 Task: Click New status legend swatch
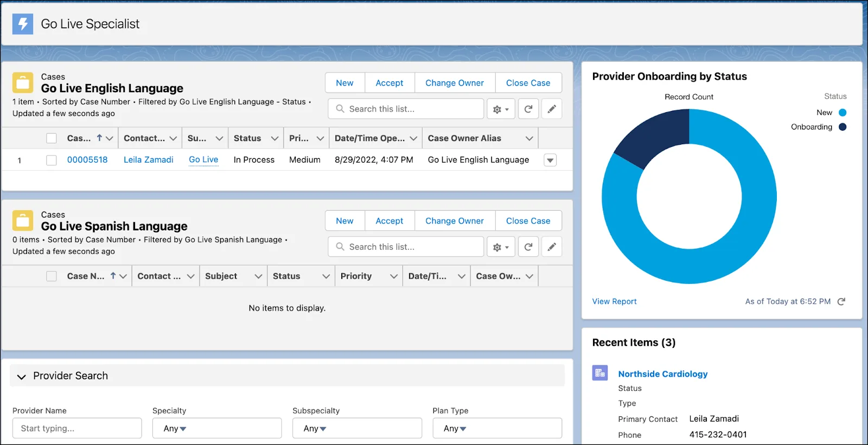(843, 113)
